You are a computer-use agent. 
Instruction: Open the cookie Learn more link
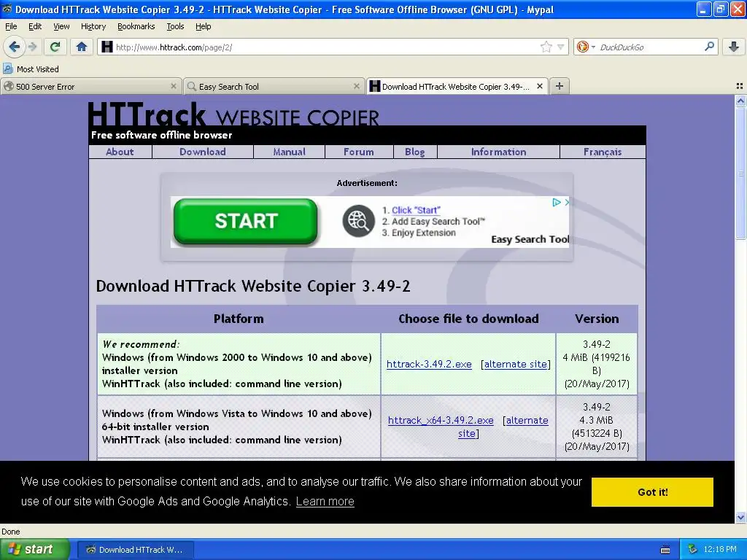point(325,502)
